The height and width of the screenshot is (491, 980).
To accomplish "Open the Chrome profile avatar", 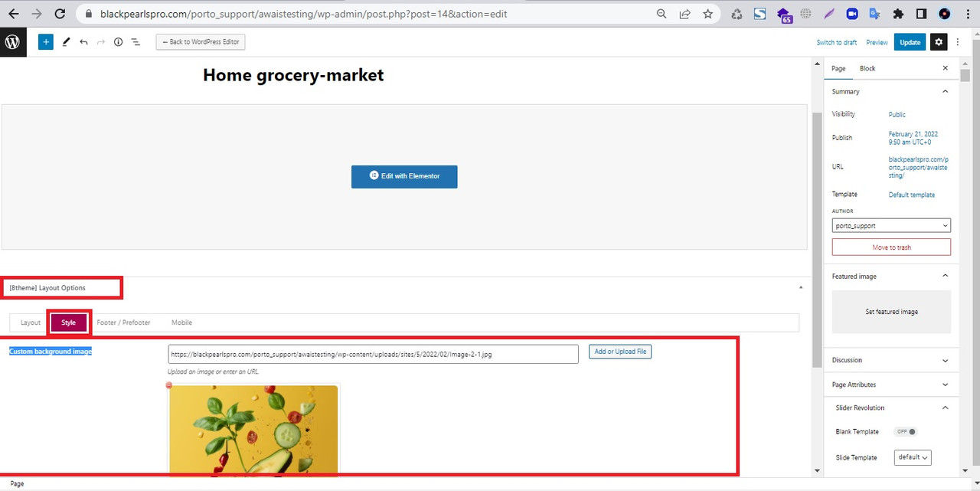I will [945, 14].
